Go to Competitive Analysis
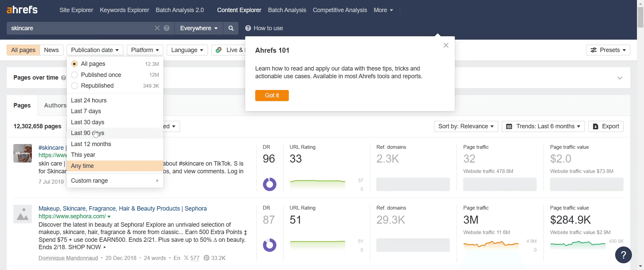The height and width of the screenshot is (270, 644). coord(340,10)
